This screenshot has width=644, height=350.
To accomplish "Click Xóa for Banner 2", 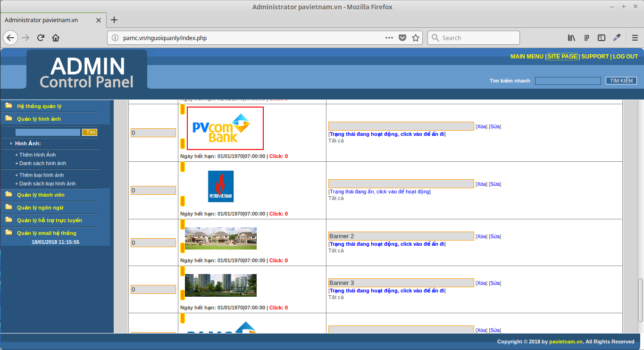I will [481, 236].
